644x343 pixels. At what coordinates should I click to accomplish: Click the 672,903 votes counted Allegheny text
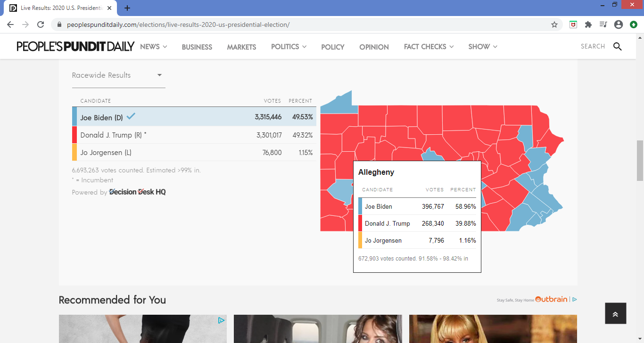[x=413, y=259]
